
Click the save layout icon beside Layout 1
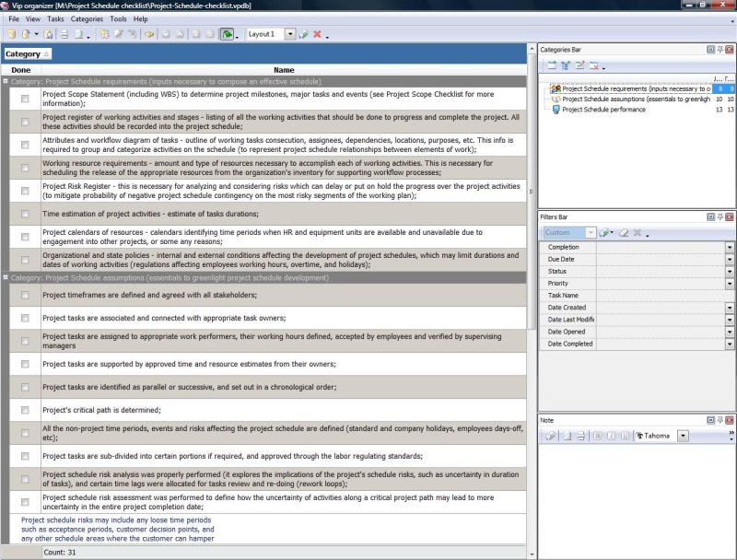point(303,34)
